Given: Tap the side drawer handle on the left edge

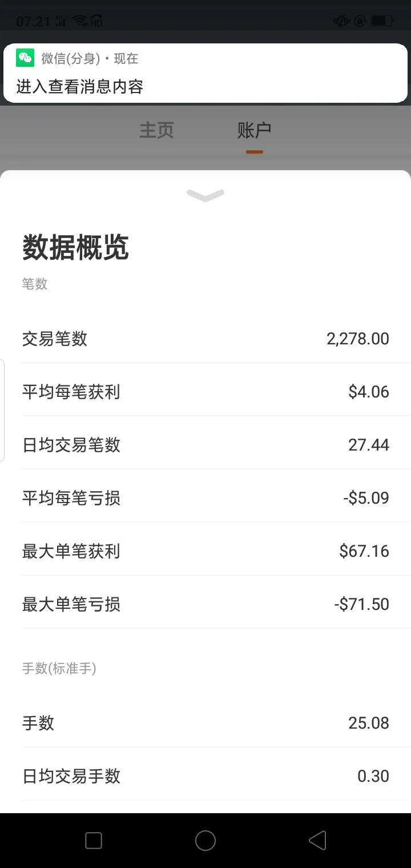Looking at the screenshot, I should pos(2,410).
